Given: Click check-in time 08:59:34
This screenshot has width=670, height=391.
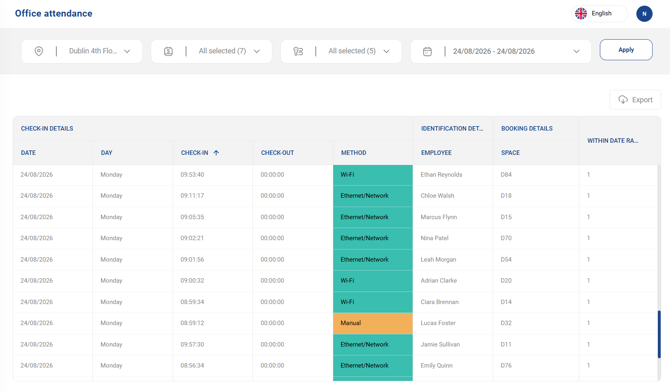Looking at the screenshot, I should pyautogui.click(x=192, y=302).
